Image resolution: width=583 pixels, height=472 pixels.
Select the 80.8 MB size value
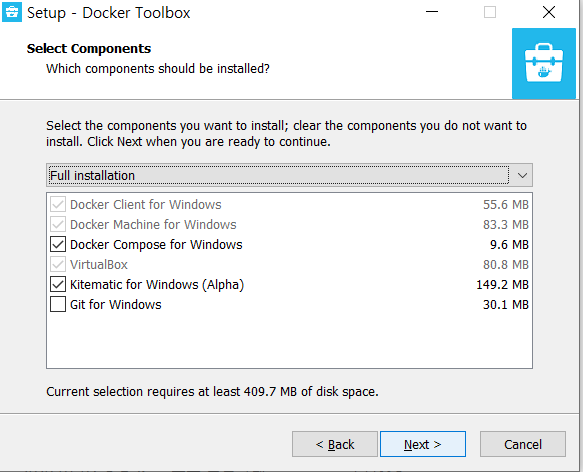point(506,264)
